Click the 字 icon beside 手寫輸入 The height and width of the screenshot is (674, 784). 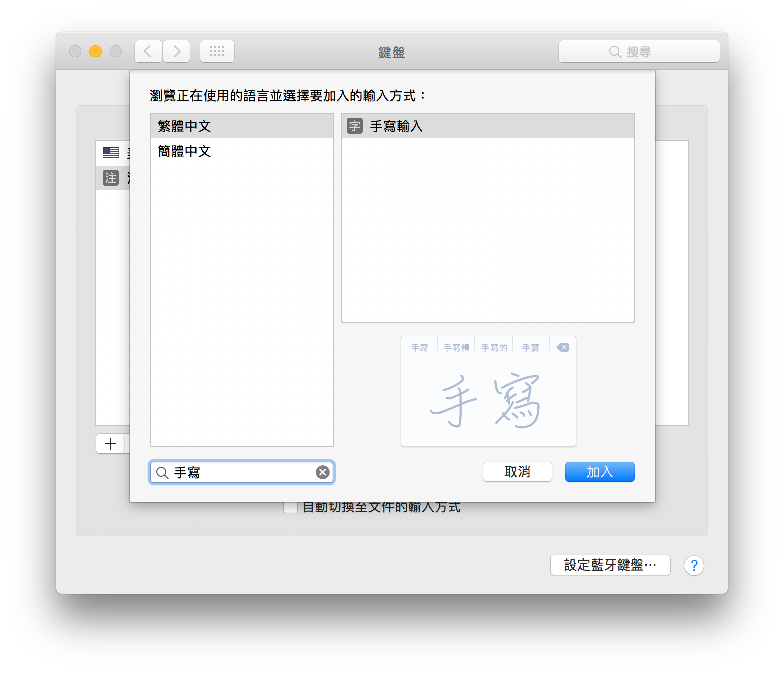point(355,126)
